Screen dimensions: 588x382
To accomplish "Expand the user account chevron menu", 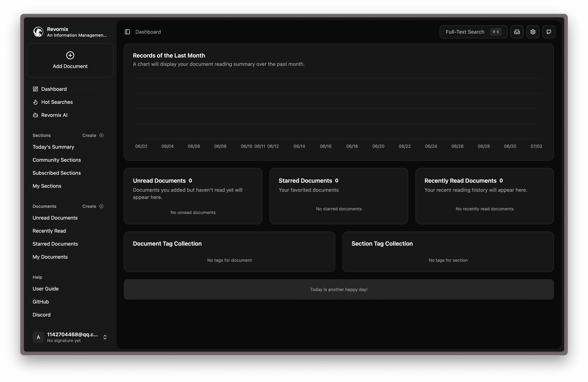I will click(x=105, y=337).
